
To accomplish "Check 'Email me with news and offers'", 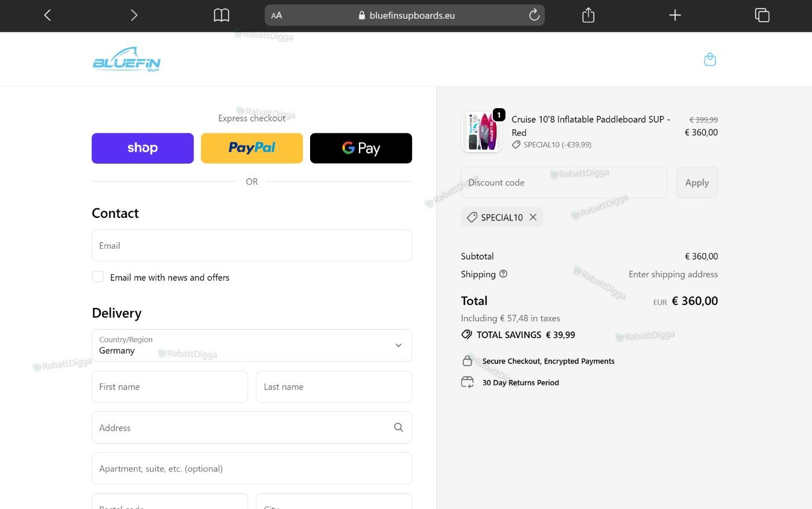I will coord(98,277).
